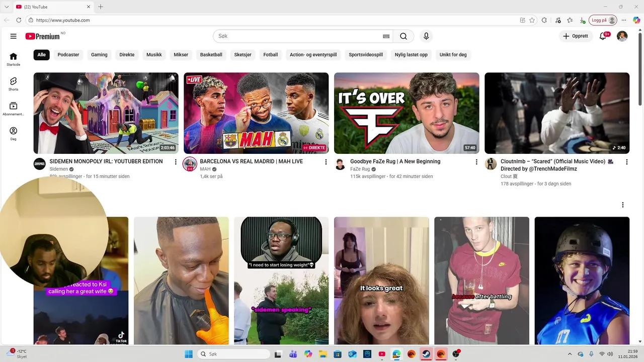644x362 pixels.
Task: Open browser media control music icon
Action: click(558, 20)
